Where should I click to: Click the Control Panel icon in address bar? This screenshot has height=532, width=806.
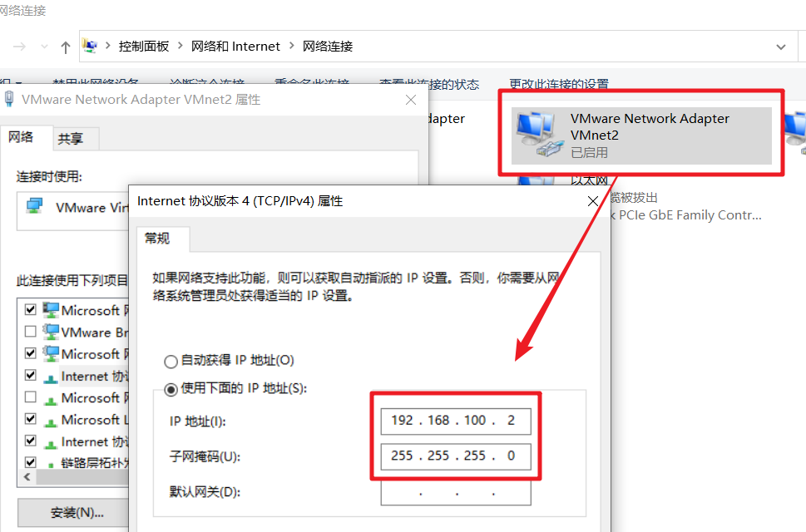click(90, 47)
